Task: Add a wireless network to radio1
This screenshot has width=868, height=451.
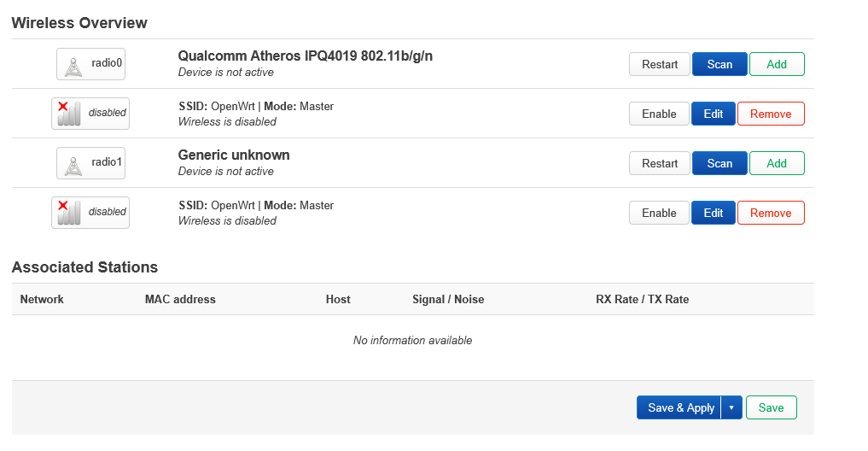Action: (776, 163)
